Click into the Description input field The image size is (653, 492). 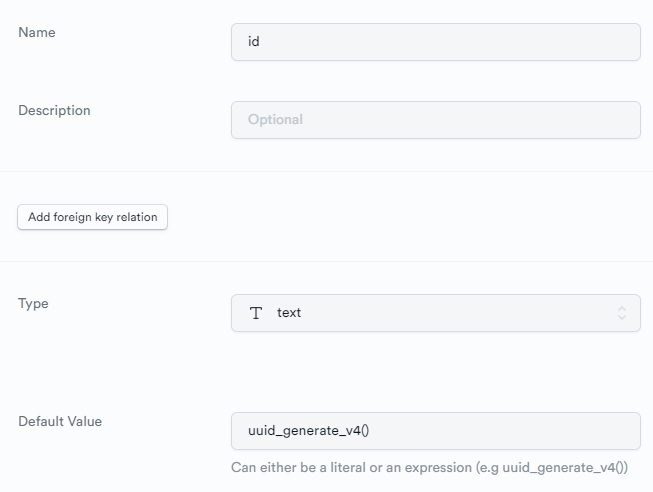point(436,120)
